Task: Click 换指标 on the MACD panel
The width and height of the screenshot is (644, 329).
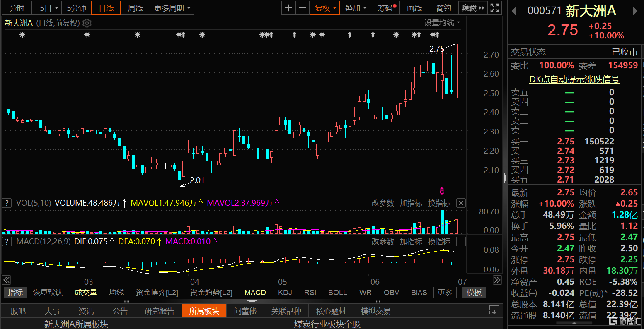Action: pos(439,241)
